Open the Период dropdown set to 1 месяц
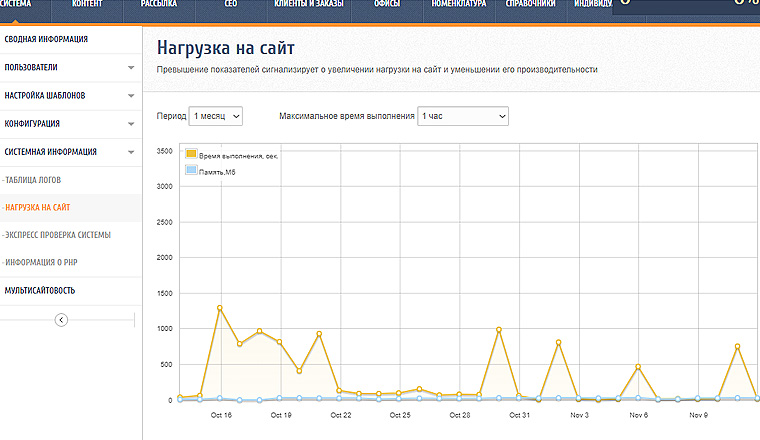 click(216, 116)
